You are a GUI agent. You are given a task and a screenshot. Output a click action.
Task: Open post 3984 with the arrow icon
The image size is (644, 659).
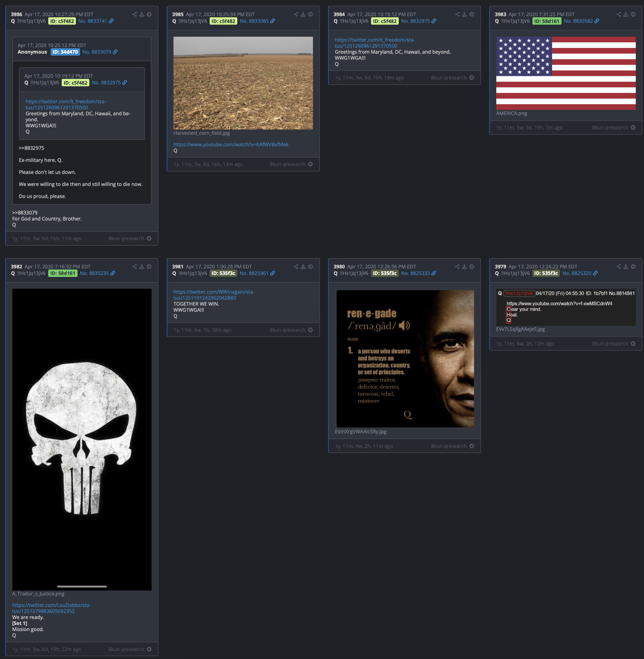click(x=472, y=14)
